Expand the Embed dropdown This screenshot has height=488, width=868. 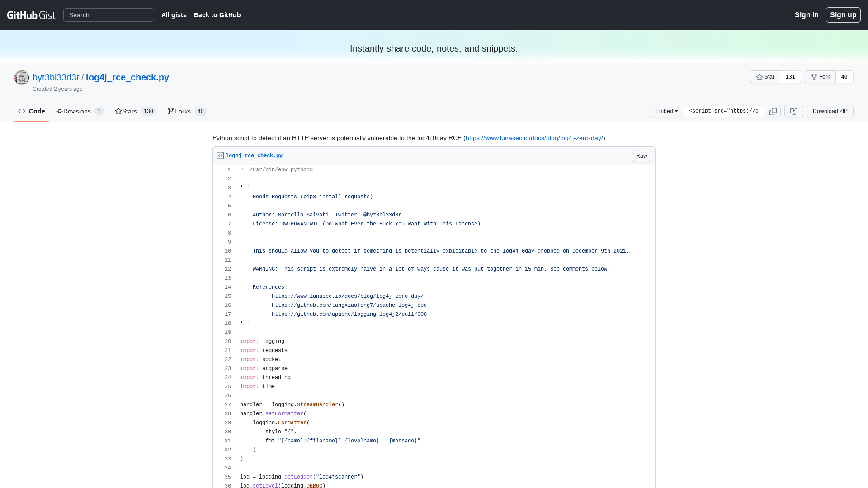click(666, 111)
